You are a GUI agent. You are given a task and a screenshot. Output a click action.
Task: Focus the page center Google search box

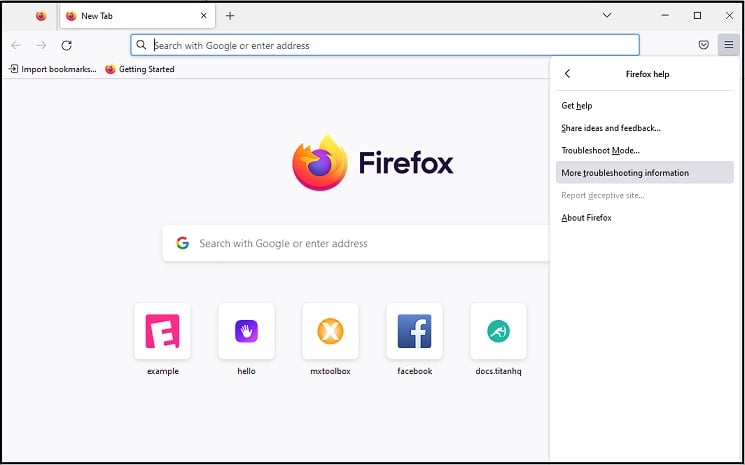[x=355, y=243]
